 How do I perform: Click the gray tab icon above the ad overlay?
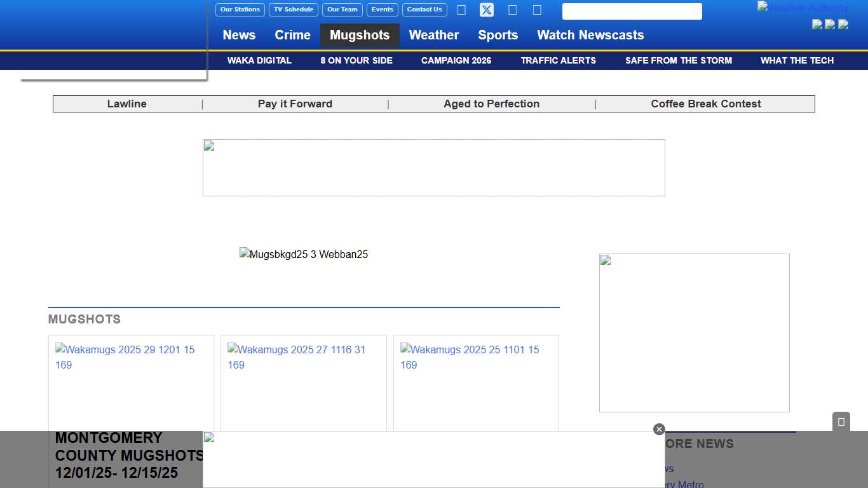click(841, 422)
